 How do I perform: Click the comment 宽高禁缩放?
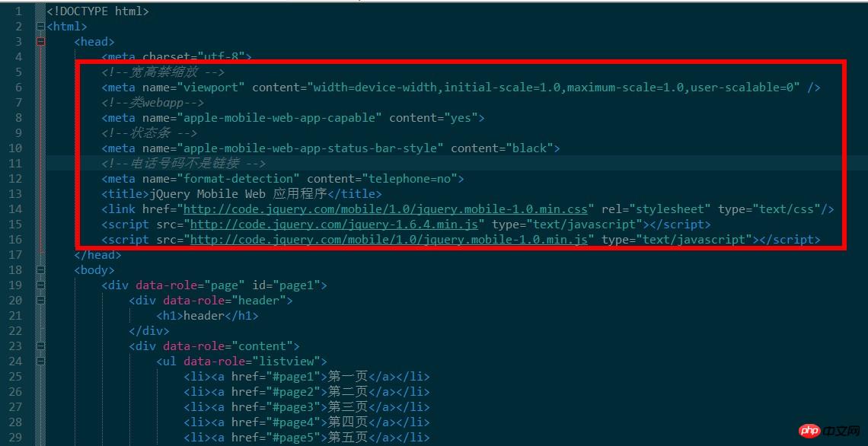click(x=163, y=72)
